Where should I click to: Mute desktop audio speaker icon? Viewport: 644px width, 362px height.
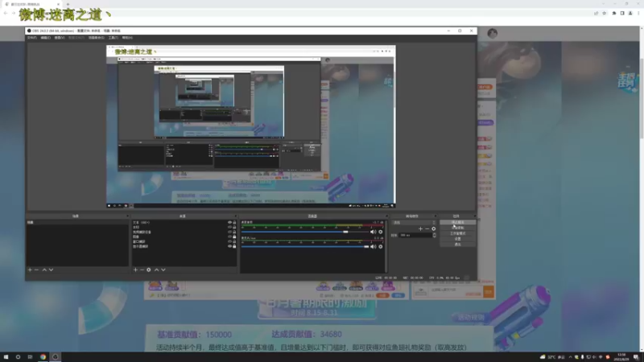point(373,232)
